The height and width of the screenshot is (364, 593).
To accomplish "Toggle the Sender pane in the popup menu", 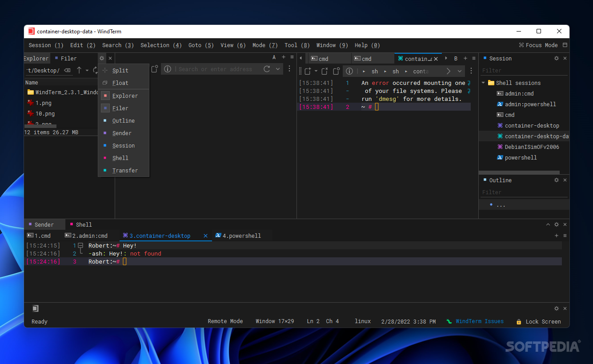I will pos(124,133).
